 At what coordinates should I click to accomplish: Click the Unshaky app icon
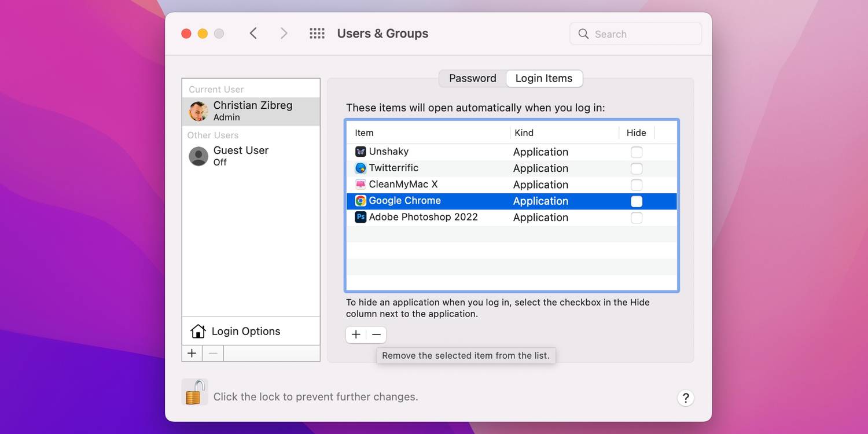point(361,152)
